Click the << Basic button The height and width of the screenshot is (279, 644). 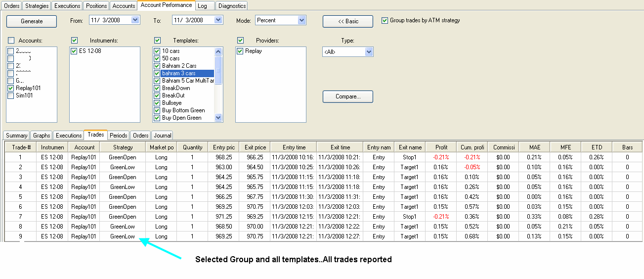click(348, 21)
